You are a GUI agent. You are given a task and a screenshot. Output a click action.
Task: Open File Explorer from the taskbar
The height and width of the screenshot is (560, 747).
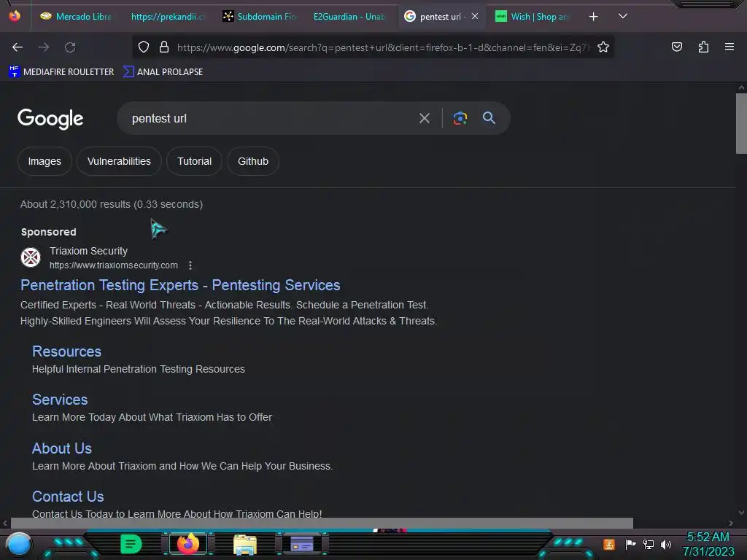pos(245,545)
